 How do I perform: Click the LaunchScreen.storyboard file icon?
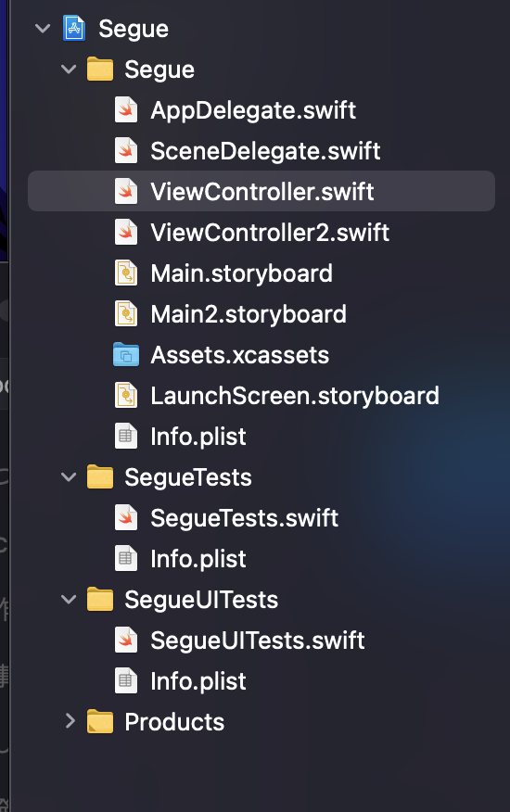(126, 396)
